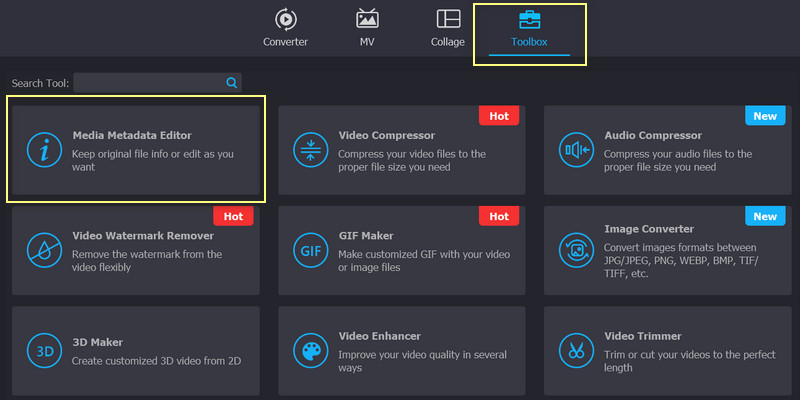Click the Video Enhancer palette icon
The width and height of the screenshot is (800, 400).
(309, 351)
